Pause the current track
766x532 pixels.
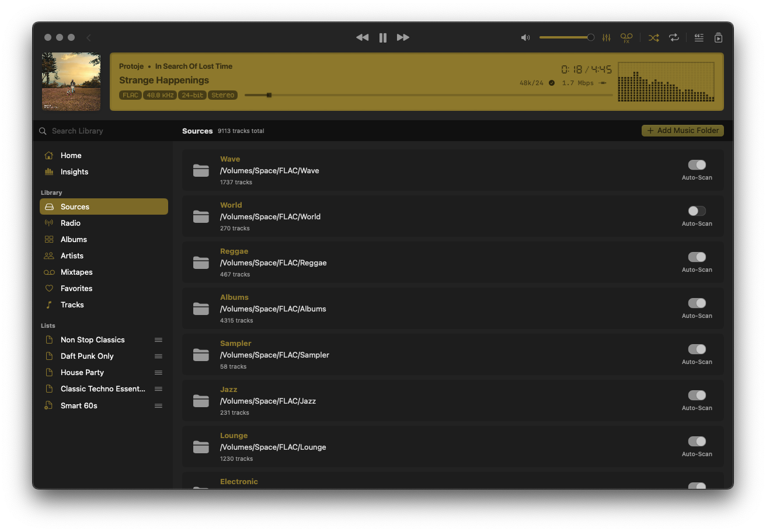point(383,37)
